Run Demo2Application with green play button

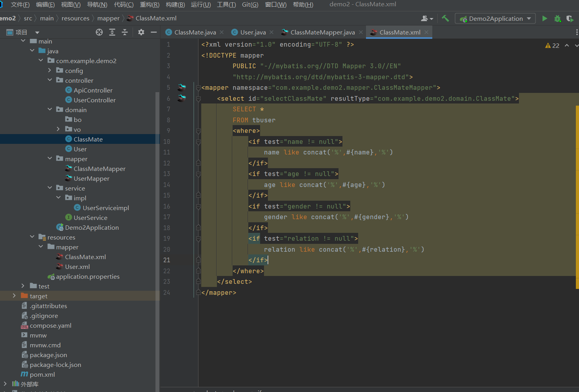pos(544,18)
